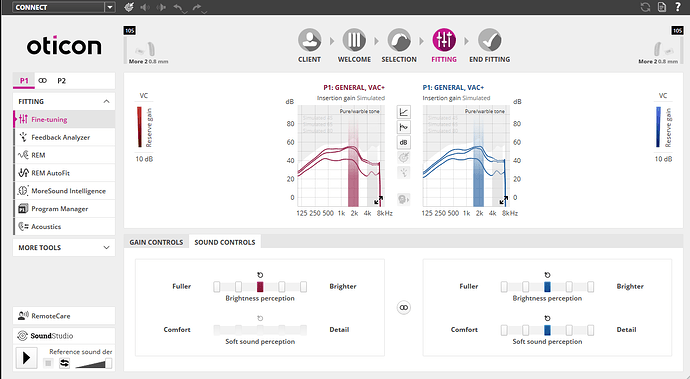Open REM AutoFit in sidebar
The image size is (690, 379).
64,173
